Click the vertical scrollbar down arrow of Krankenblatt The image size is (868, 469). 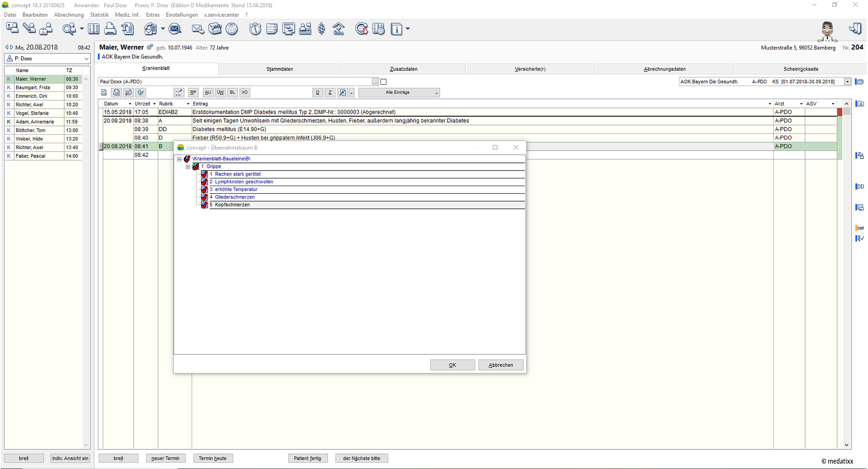(x=847, y=445)
